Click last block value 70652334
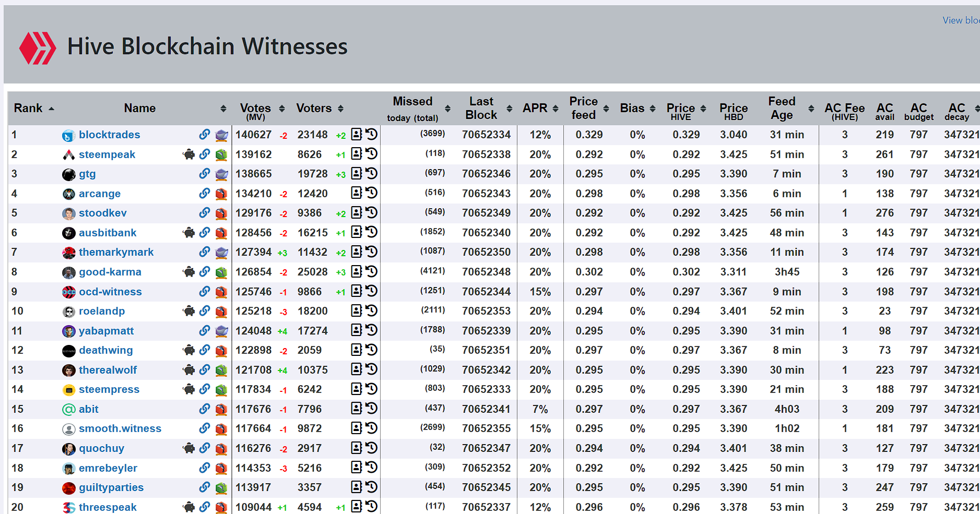This screenshot has width=980, height=514. (x=486, y=135)
